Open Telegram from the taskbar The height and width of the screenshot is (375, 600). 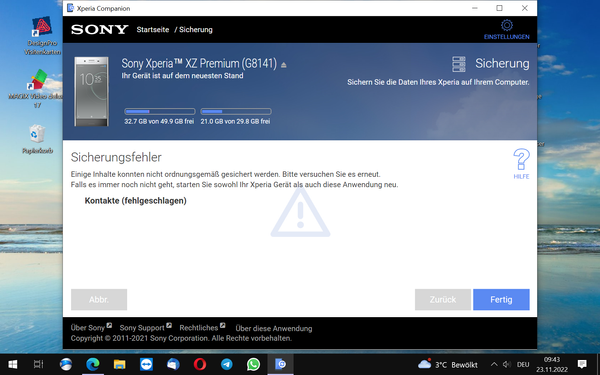[x=227, y=364]
